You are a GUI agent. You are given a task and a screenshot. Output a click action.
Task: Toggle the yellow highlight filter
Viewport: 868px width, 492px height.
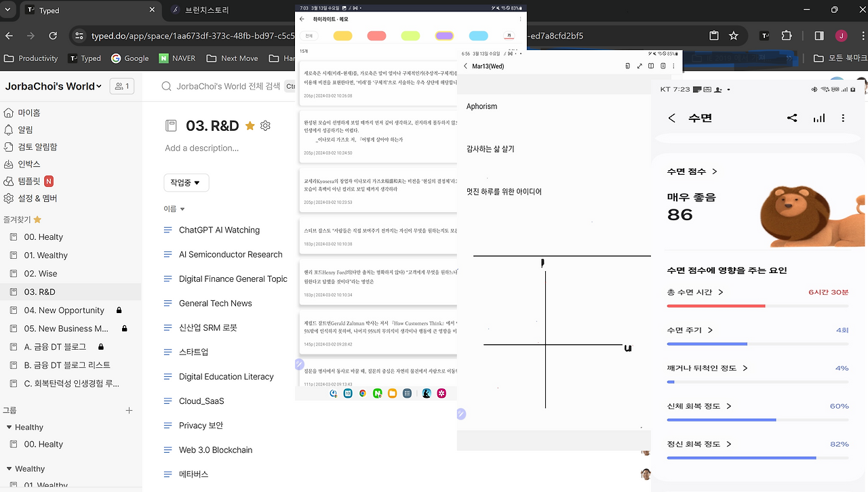pos(342,36)
